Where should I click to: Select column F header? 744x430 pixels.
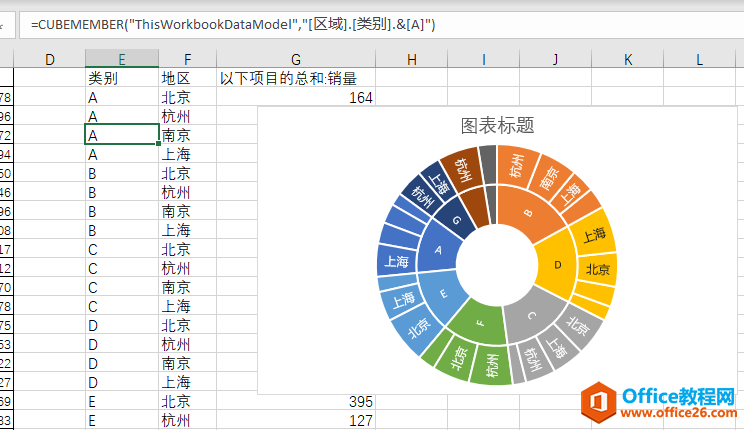tap(187, 59)
